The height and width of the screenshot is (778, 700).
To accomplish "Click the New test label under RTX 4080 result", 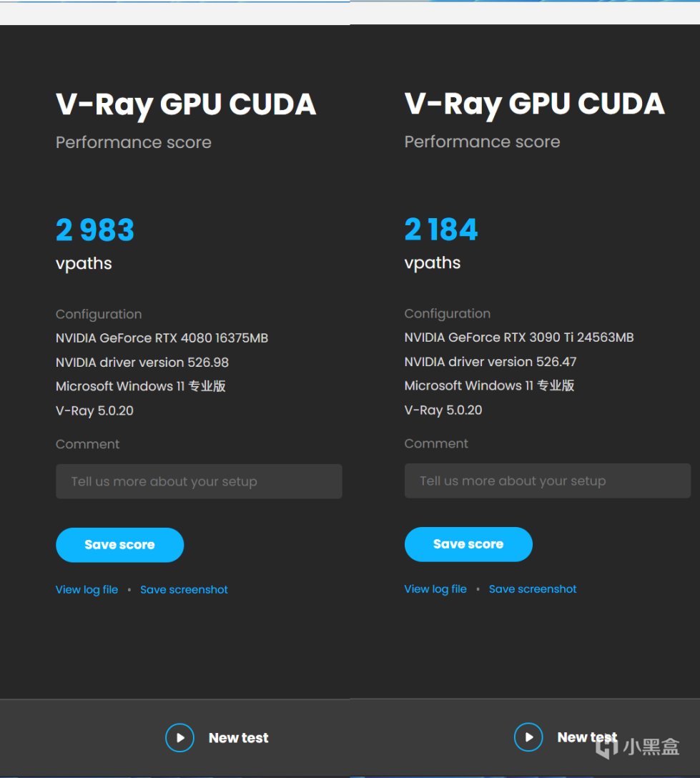I will coord(239,738).
